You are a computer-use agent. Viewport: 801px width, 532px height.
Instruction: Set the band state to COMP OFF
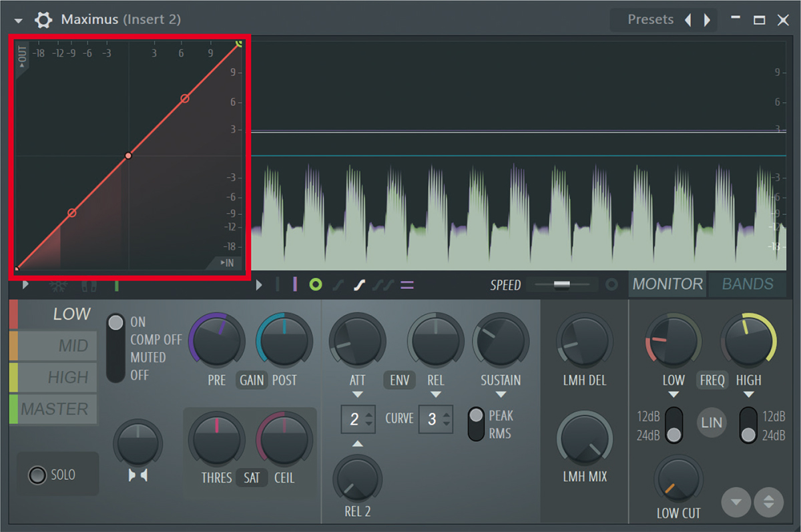coord(156,340)
